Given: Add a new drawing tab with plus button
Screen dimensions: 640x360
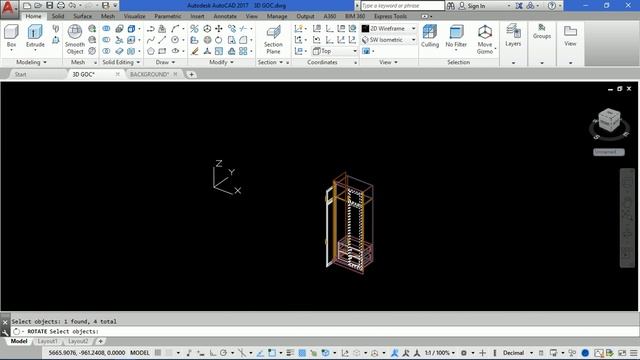Looking at the screenshot, I should pos(191,74).
